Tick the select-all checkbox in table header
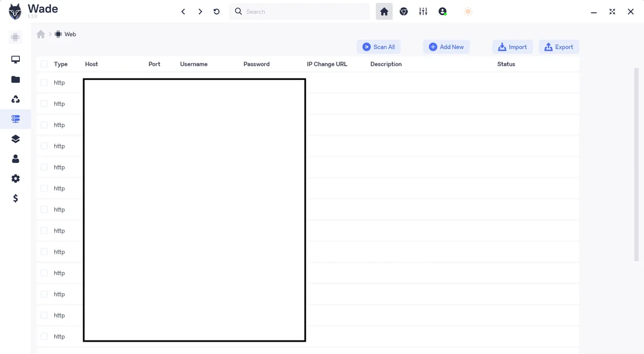The width and height of the screenshot is (644, 354). click(44, 64)
